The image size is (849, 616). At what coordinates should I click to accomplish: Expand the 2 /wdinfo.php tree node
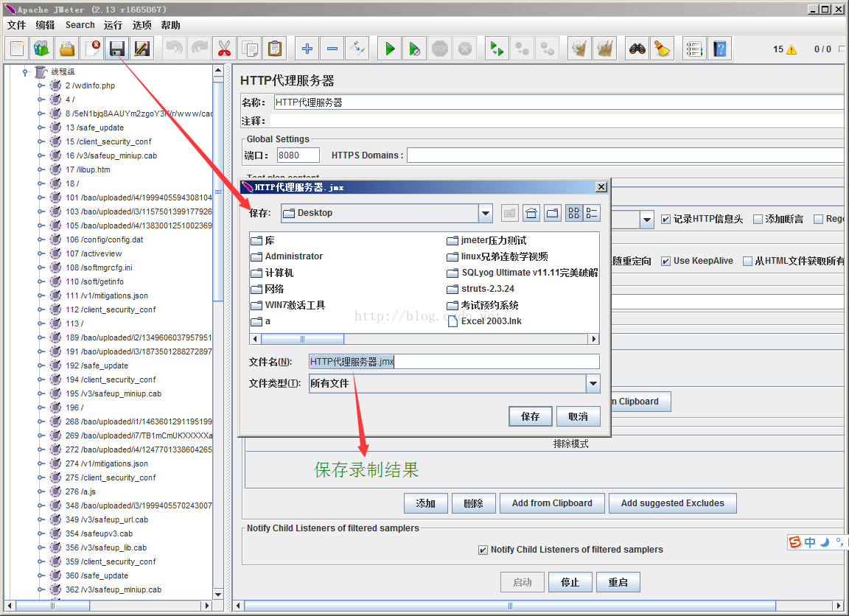click(x=41, y=85)
